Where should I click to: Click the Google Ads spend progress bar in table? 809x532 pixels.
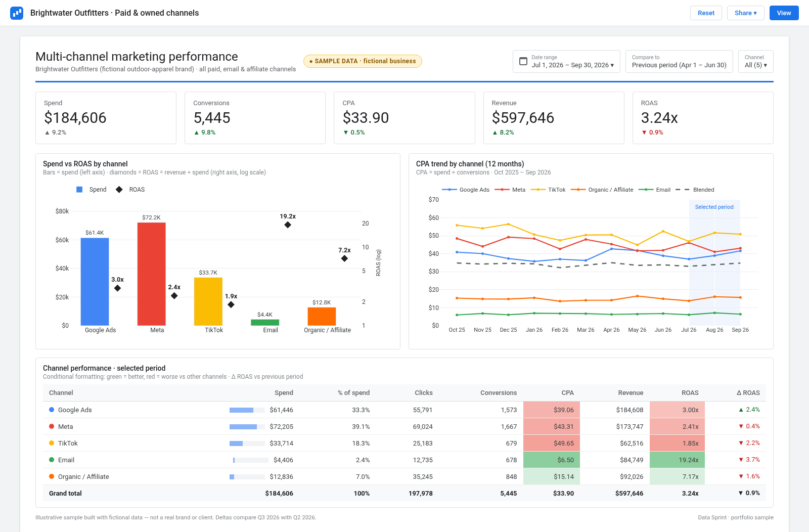coord(247,410)
